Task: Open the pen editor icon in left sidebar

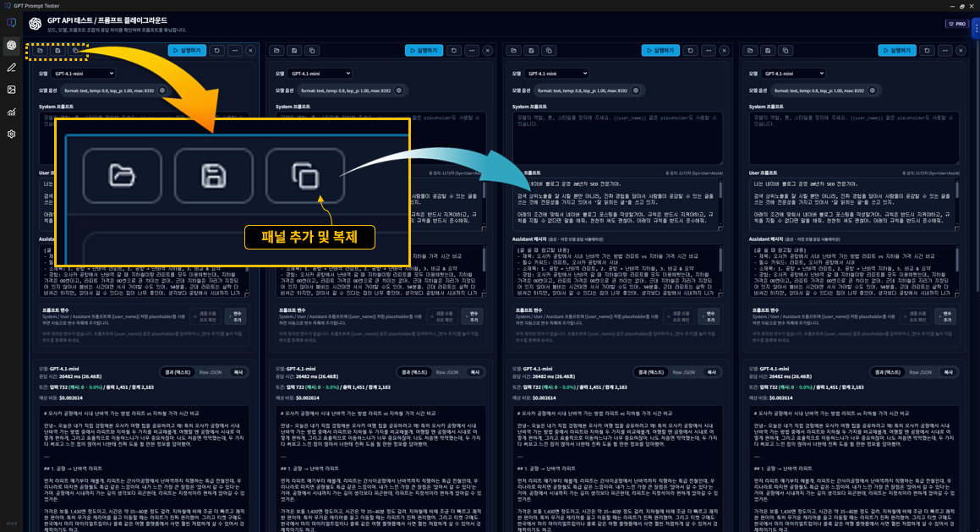Action: (12, 68)
